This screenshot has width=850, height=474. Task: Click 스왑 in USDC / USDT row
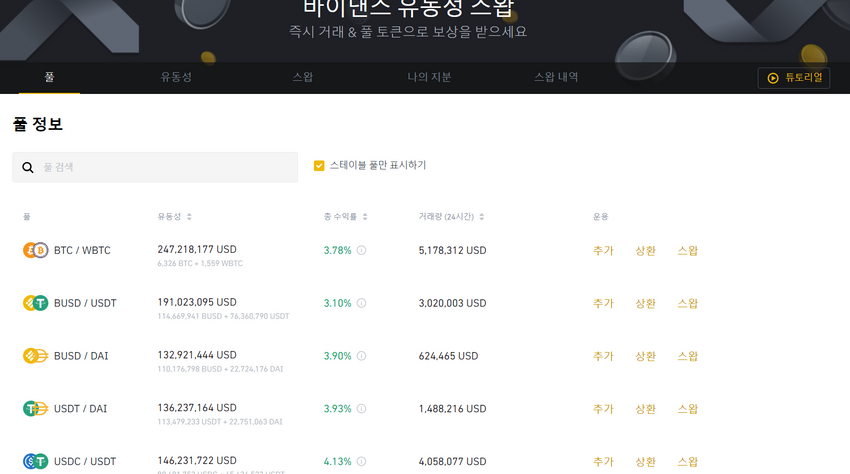(x=687, y=462)
